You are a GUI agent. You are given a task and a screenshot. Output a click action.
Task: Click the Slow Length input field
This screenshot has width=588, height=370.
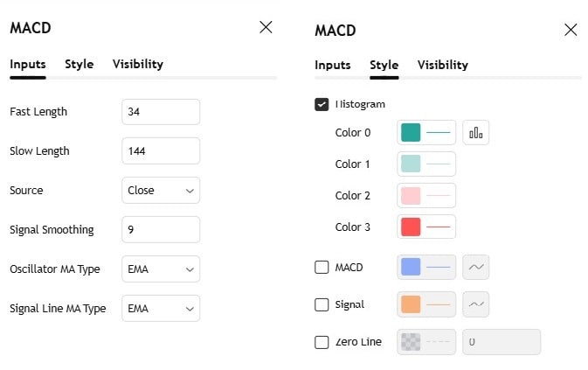tap(161, 150)
